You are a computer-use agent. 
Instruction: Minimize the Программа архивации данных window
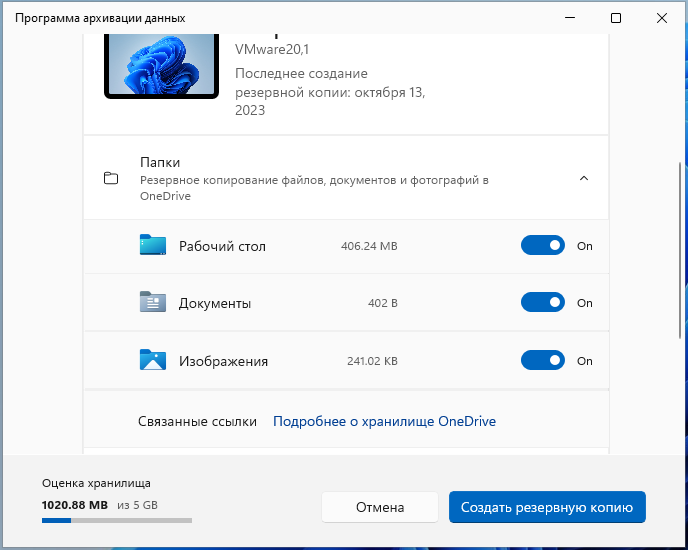coord(570,18)
